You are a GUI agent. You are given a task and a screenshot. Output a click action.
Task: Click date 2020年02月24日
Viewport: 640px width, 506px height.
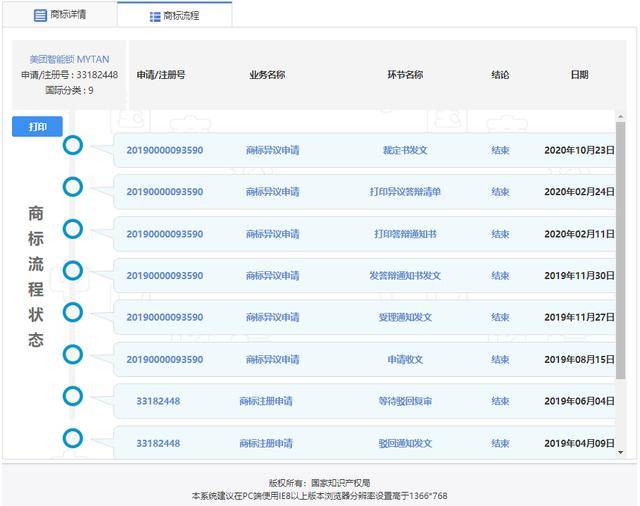[579, 192]
